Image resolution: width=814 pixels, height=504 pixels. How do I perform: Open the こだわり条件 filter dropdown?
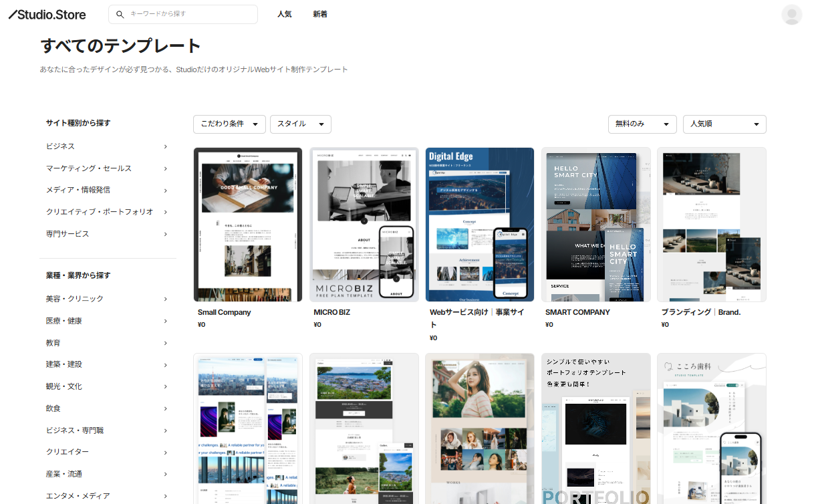[x=229, y=124]
